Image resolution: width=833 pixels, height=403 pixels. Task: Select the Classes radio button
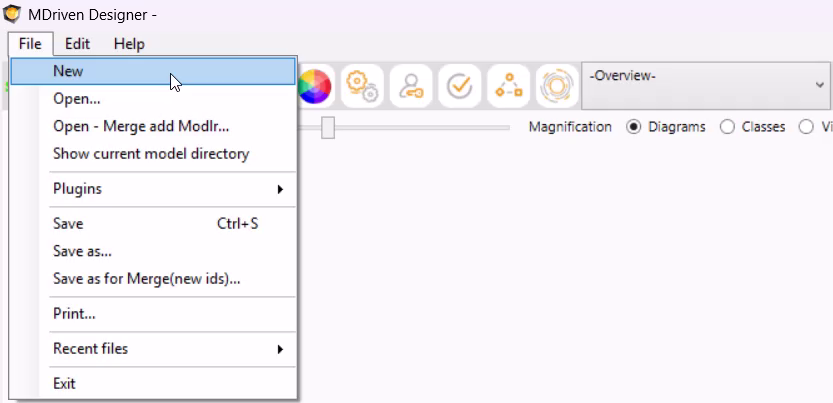[727, 127]
